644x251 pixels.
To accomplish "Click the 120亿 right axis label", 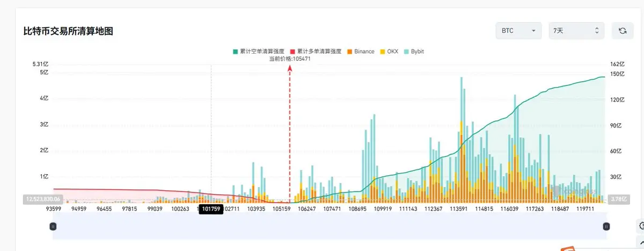I will 616,100.
